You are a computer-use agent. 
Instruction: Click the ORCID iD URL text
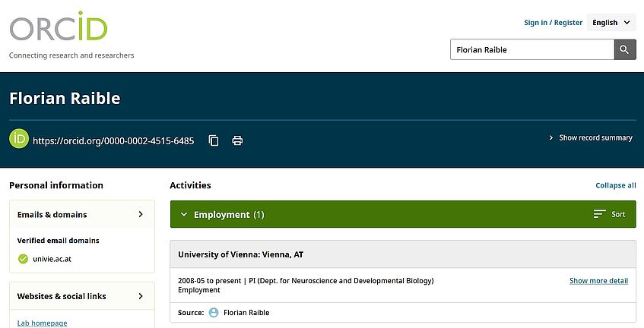(114, 141)
